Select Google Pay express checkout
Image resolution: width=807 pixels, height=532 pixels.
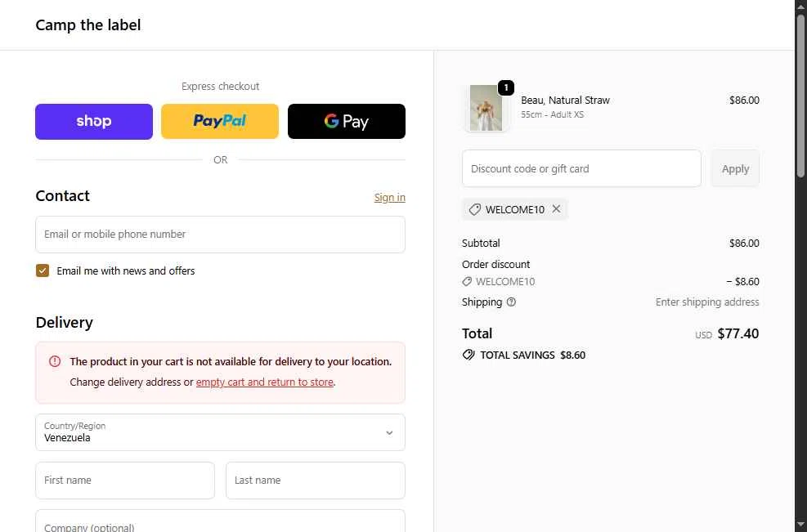click(347, 122)
